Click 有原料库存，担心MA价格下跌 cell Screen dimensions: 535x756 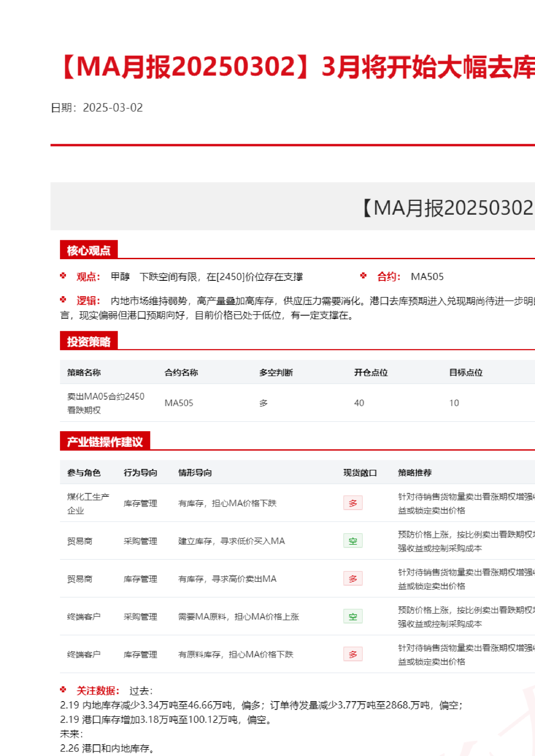236,654
